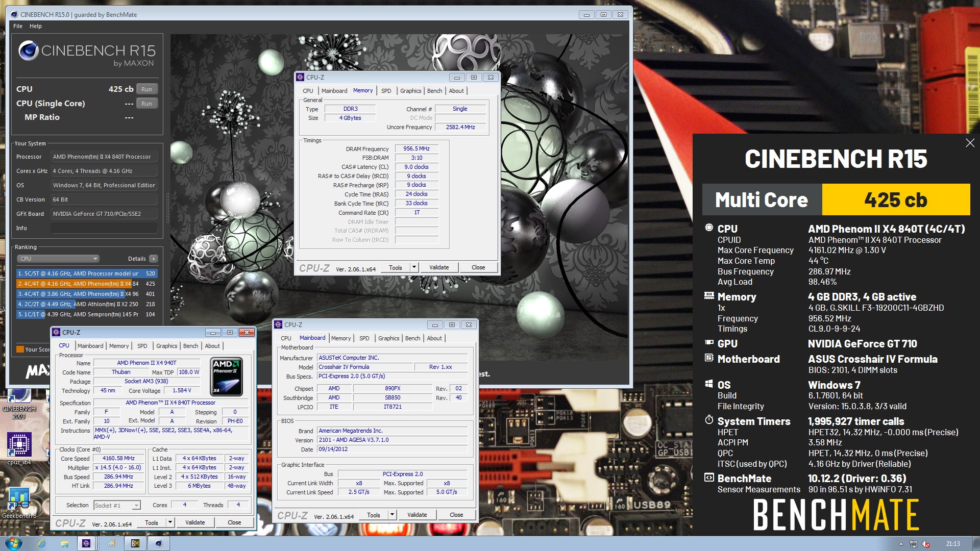Open the network tray icon

914,544
